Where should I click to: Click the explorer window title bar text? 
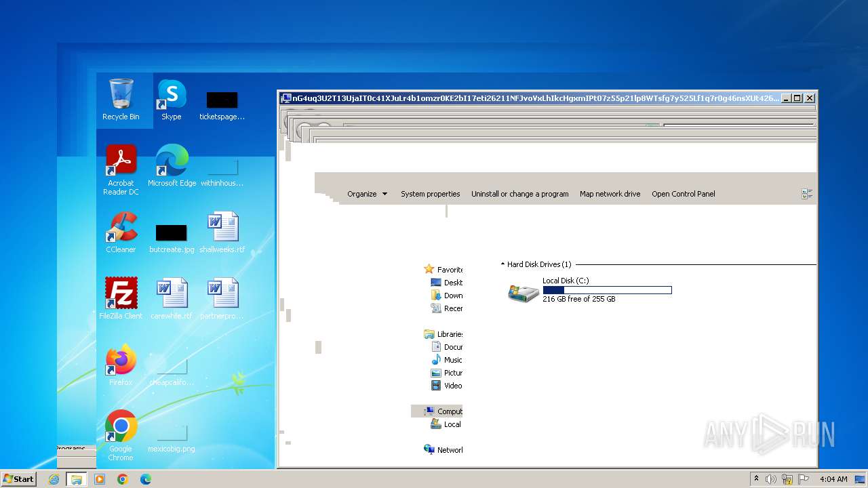(536, 98)
